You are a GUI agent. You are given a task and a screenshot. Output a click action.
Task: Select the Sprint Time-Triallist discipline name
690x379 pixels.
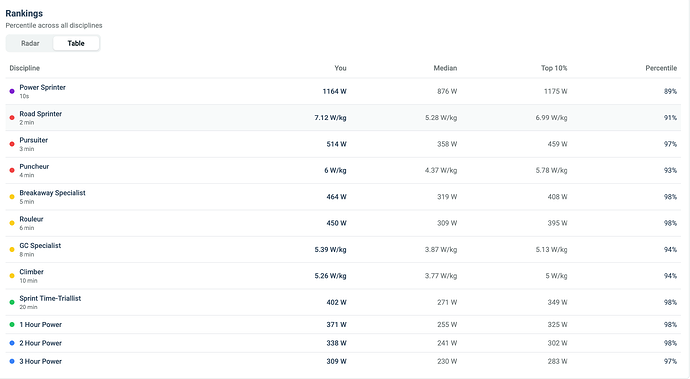tap(50, 298)
